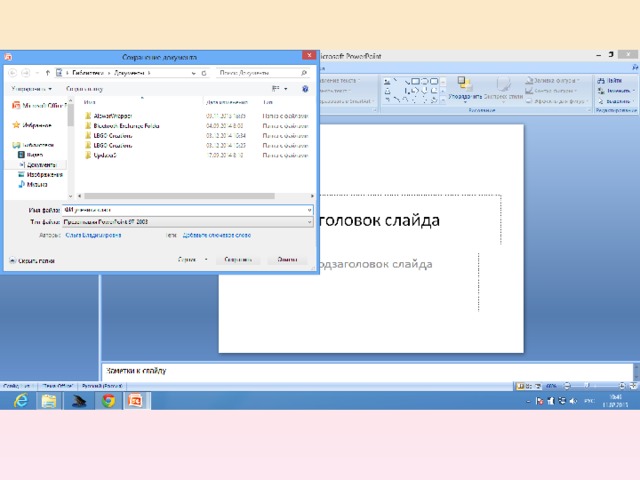Image resolution: width=640 pixels, height=480 pixels.
Task: Select Избранное (Favorites) in navigation pane
Action: [x=32, y=125]
